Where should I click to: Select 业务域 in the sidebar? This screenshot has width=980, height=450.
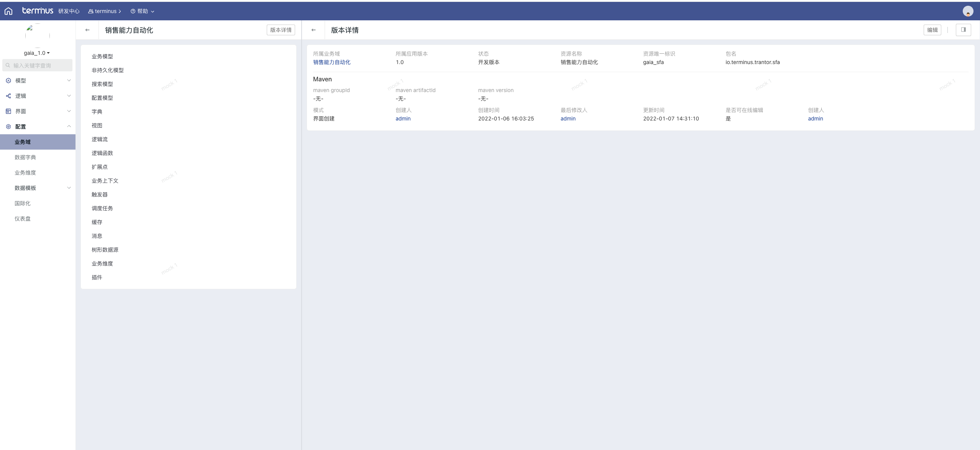coord(38,142)
